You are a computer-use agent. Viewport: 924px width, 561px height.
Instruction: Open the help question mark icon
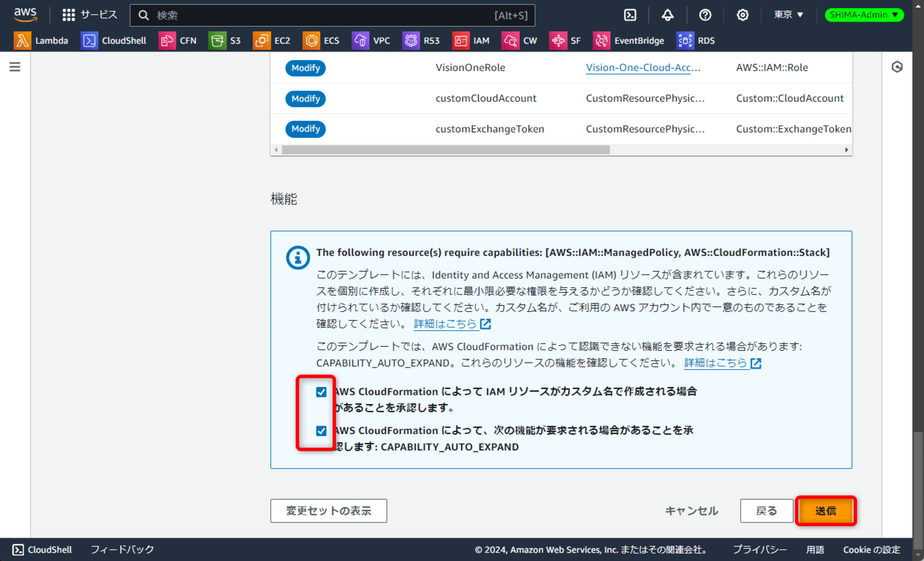point(705,15)
